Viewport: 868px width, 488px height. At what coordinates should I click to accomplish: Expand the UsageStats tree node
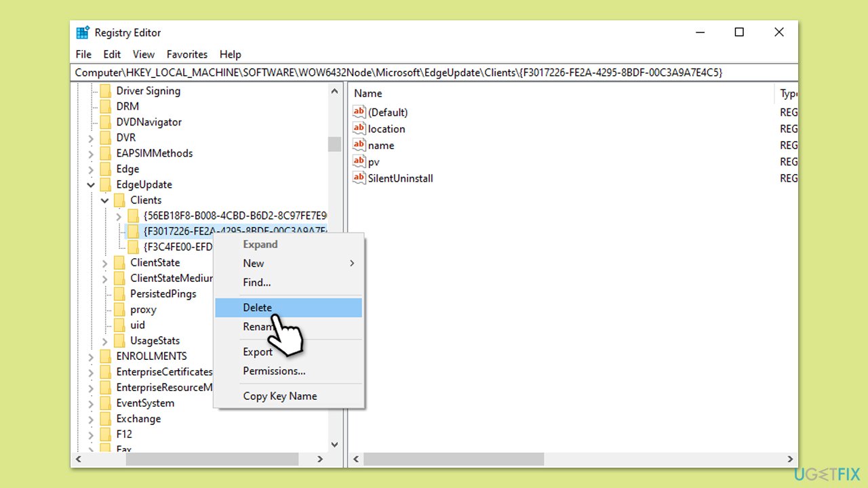point(104,340)
